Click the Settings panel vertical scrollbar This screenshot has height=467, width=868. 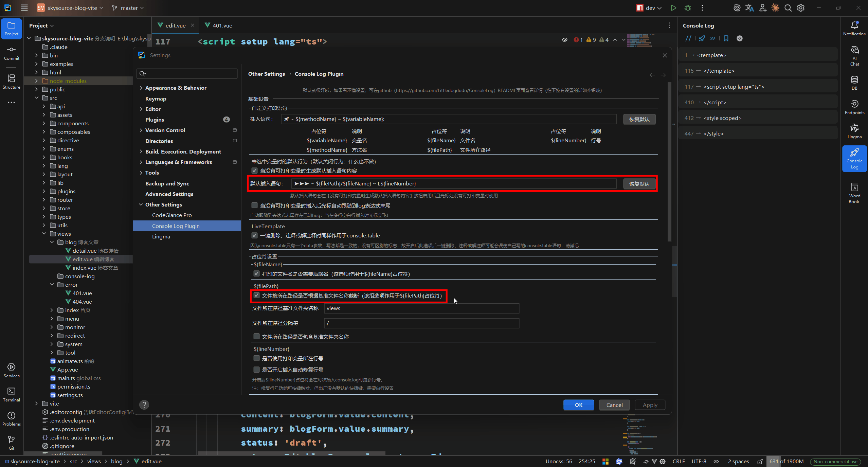[669, 162]
